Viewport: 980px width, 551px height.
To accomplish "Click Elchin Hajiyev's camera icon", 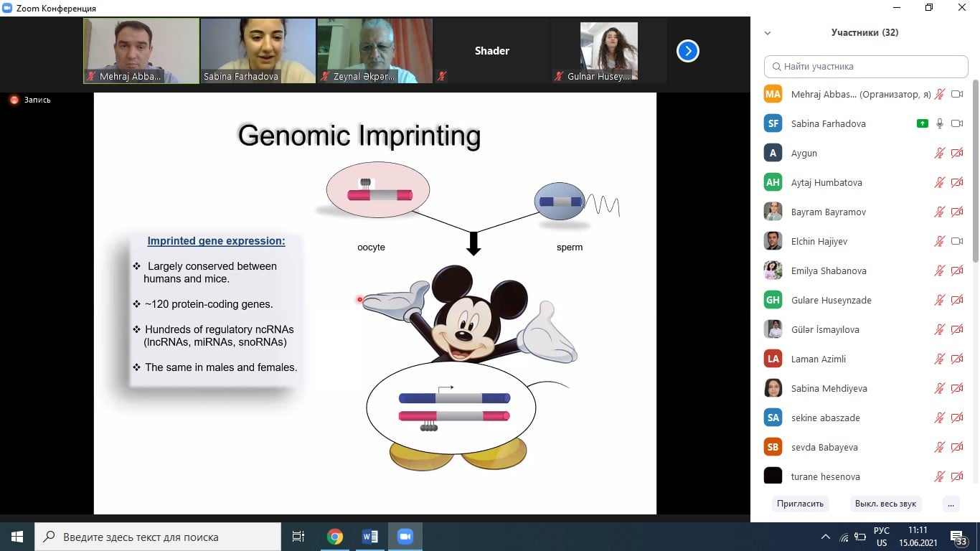I will pos(957,241).
